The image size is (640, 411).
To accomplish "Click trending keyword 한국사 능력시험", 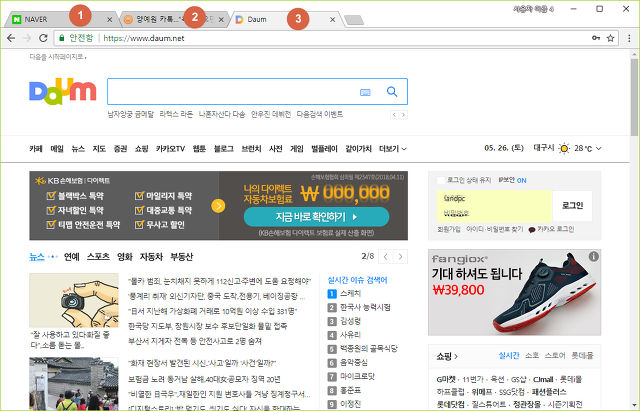I will [365, 307].
